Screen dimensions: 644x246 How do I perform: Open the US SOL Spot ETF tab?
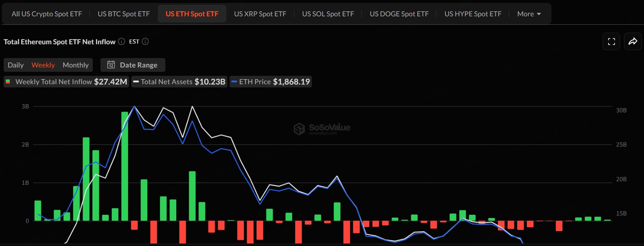pyautogui.click(x=328, y=14)
